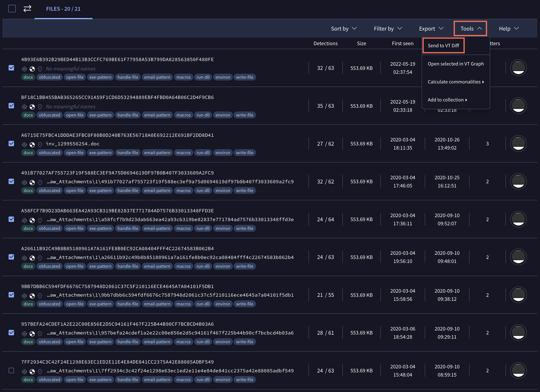The image size is (540, 392).
Task: Choose Open selected in VT Graph
Action: click(456, 64)
